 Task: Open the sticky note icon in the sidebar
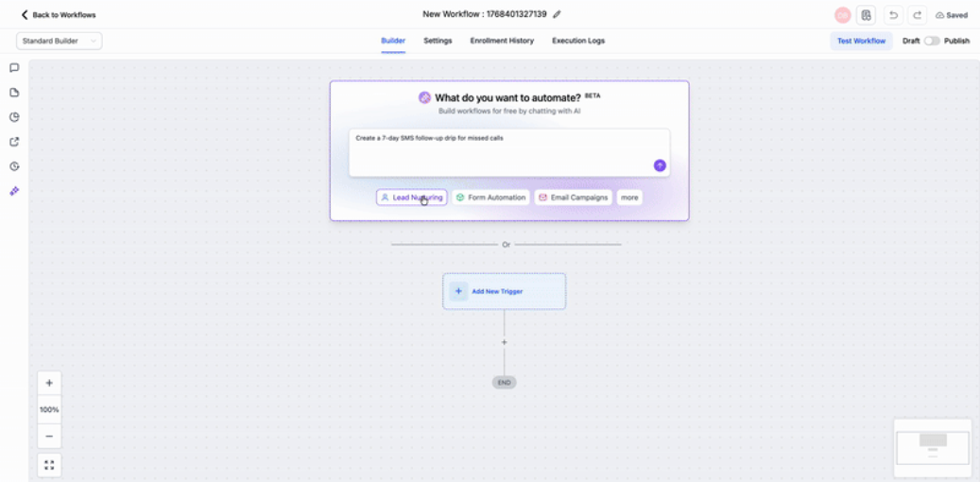click(14, 93)
